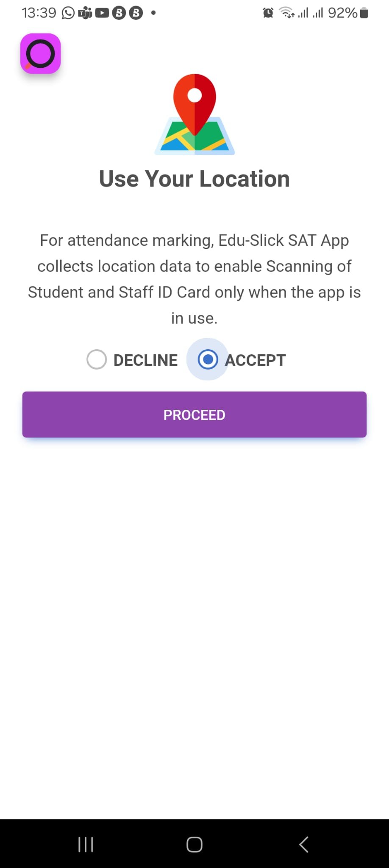389x868 pixels.
Task: Tap the purple app logo icon
Action: [41, 53]
